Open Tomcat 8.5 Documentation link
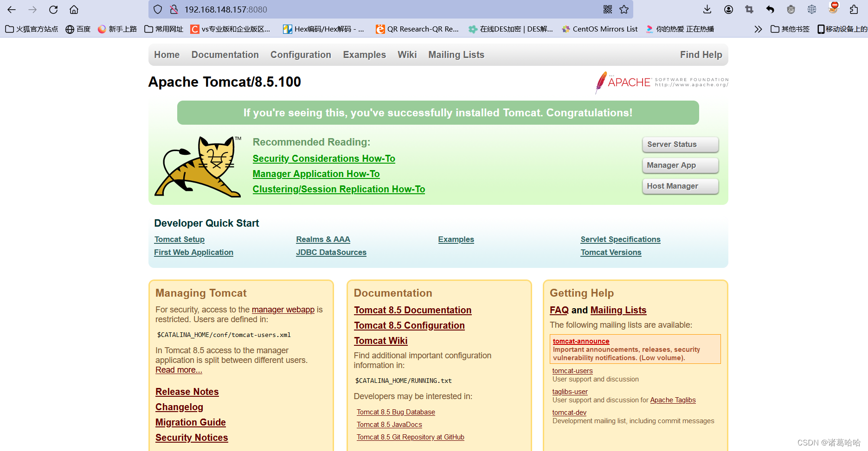Image resolution: width=868 pixels, height=451 pixels. click(x=412, y=310)
